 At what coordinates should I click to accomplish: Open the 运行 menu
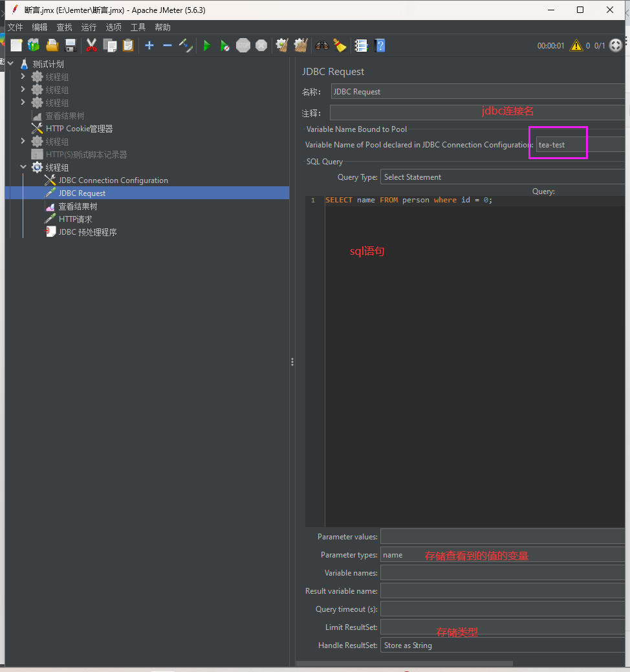tap(89, 27)
